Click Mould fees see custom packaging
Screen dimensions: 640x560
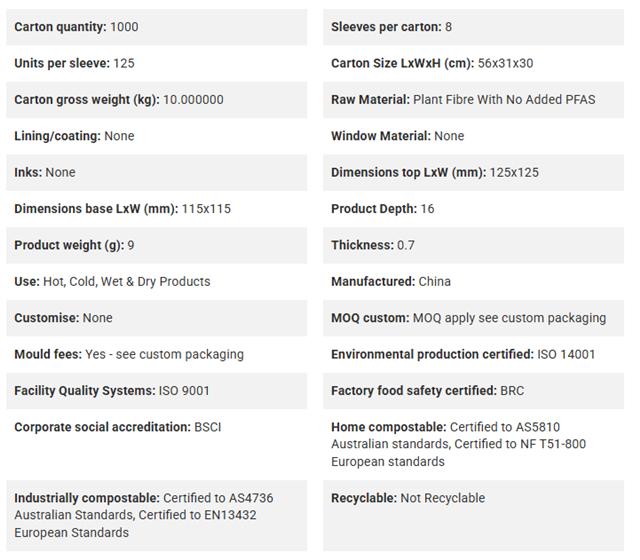pos(164,354)
